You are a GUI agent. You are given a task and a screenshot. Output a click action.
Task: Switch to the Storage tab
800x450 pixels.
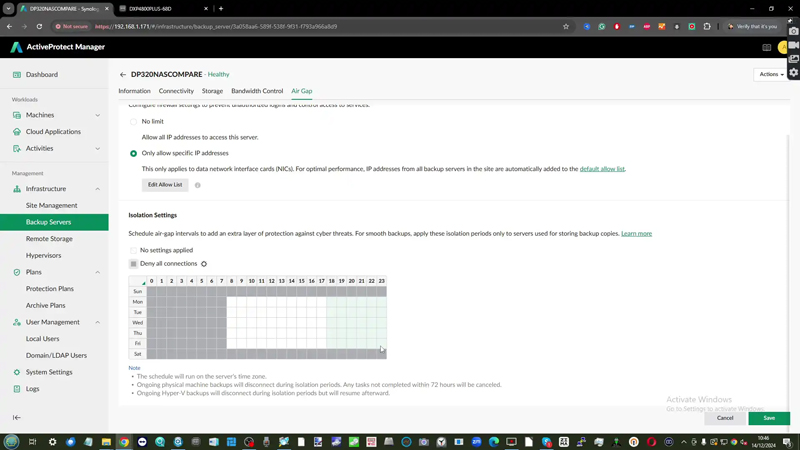tap(212, 91)
